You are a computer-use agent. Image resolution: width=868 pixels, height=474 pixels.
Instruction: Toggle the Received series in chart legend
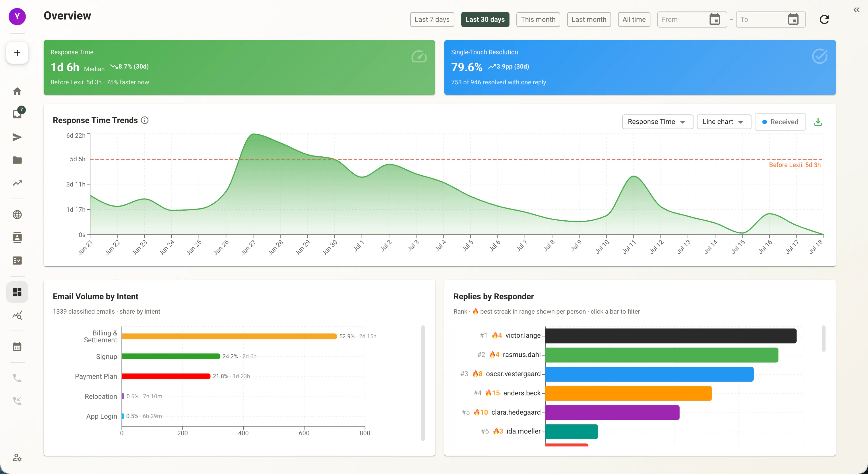(780, 122)
